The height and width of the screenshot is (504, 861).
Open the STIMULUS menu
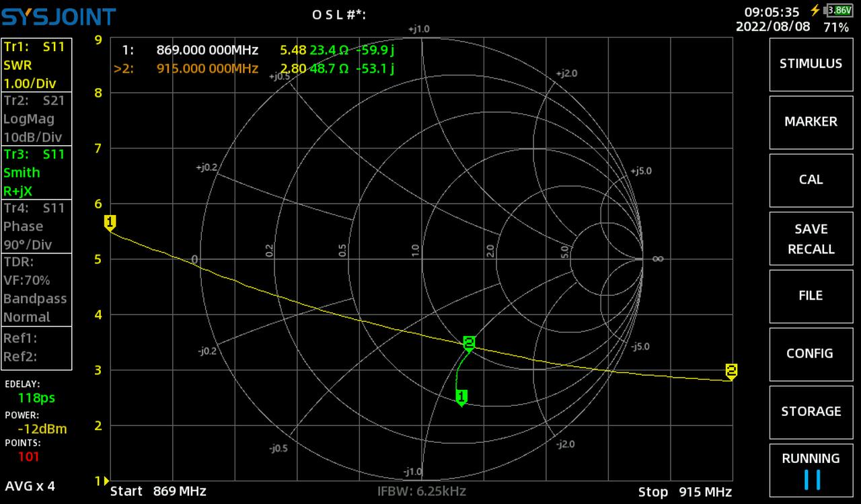pos(811,63)
